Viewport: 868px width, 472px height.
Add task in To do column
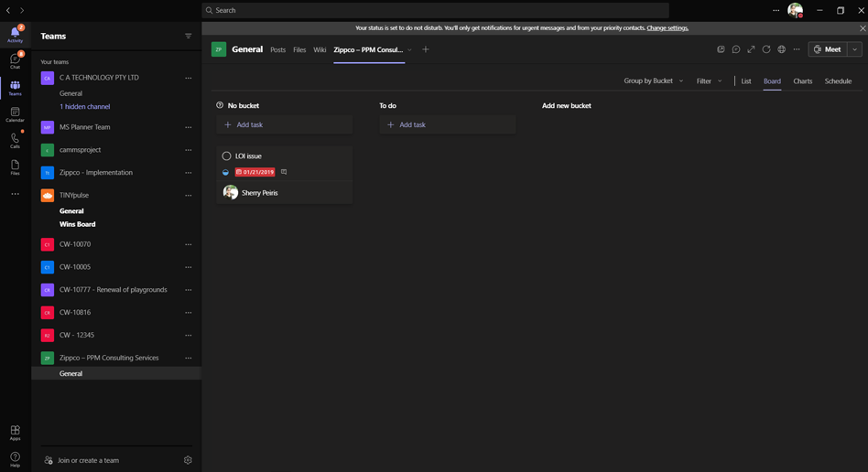448,124
